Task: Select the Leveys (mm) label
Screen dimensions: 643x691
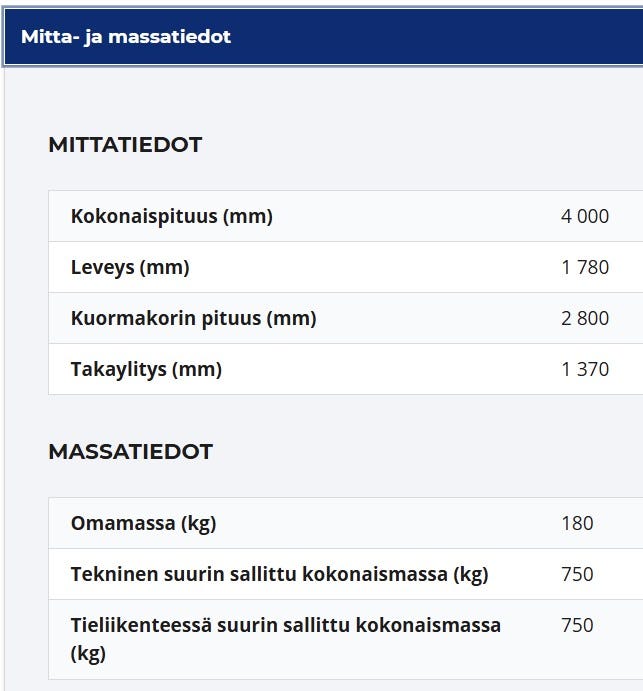Action: (130, 267)
